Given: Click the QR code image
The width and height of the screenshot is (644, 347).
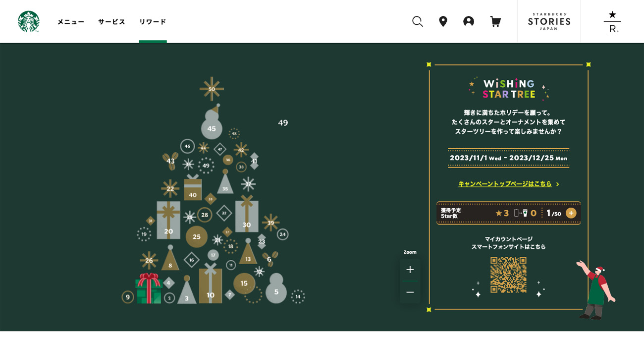Looking at the screenshot, I should click(508, 275).
